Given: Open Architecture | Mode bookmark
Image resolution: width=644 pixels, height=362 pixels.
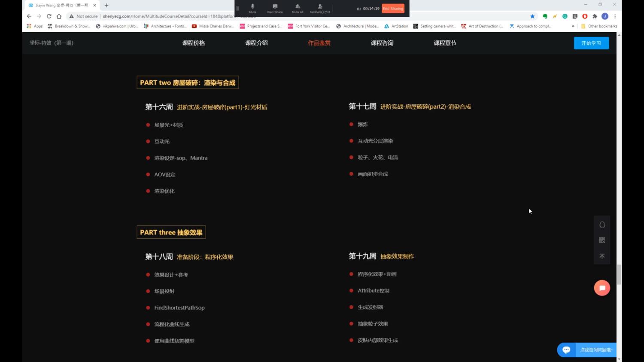Looking at the screenshot, I should [357, 26].
